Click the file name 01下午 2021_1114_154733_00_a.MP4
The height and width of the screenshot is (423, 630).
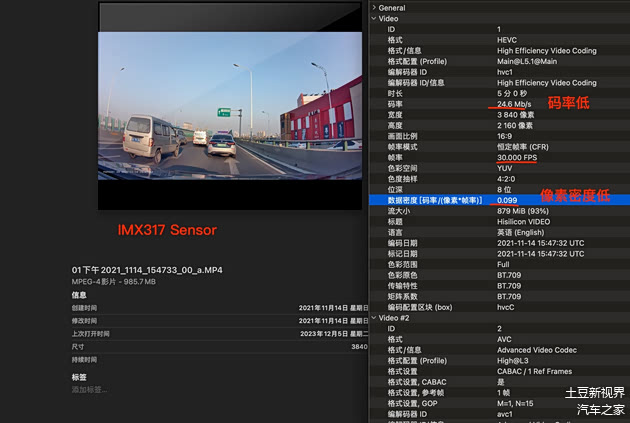click(148, 270)
